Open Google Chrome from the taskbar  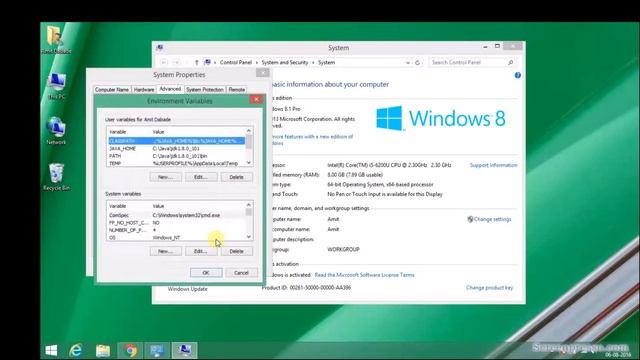[x=130, y=351]
